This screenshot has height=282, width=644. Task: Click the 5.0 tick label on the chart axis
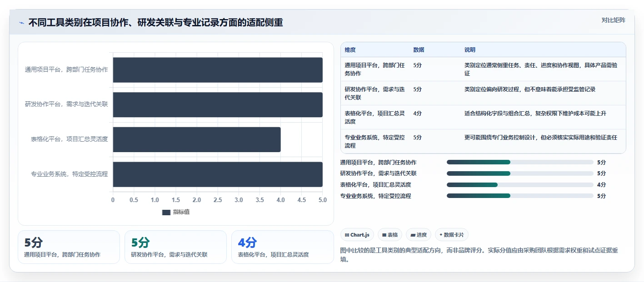(x=323, y=200)
